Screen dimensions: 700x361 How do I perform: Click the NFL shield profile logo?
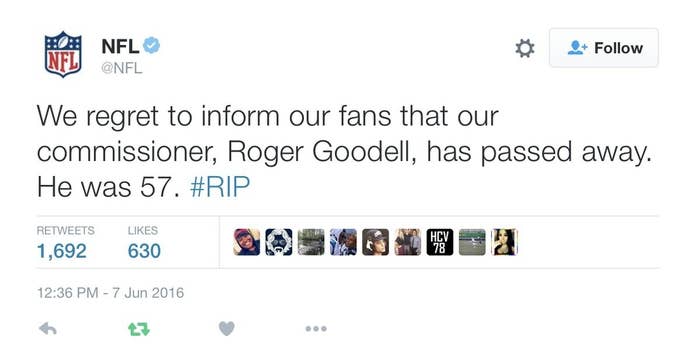[x=63, y=54]
